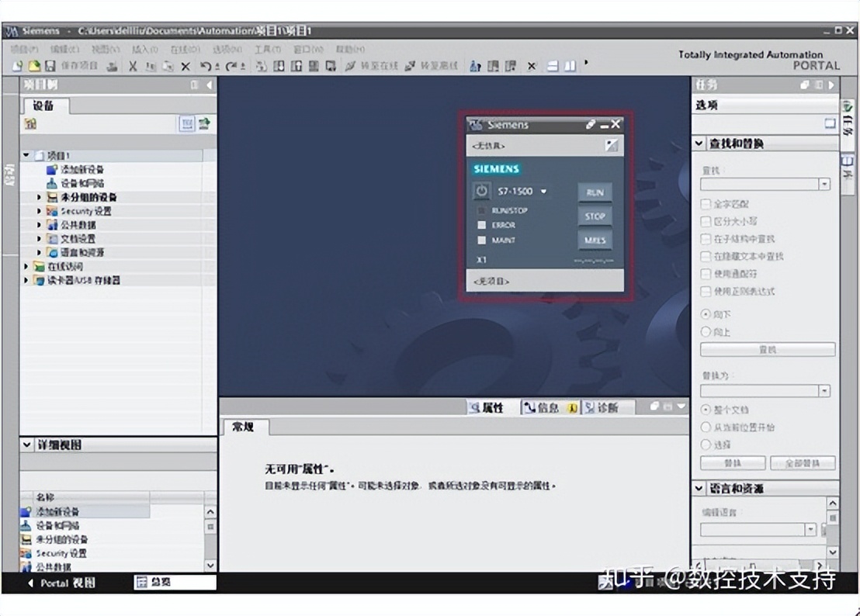Expand the 未分组的设备 tree node
The image size is (860, 616).
click(40, 198)
